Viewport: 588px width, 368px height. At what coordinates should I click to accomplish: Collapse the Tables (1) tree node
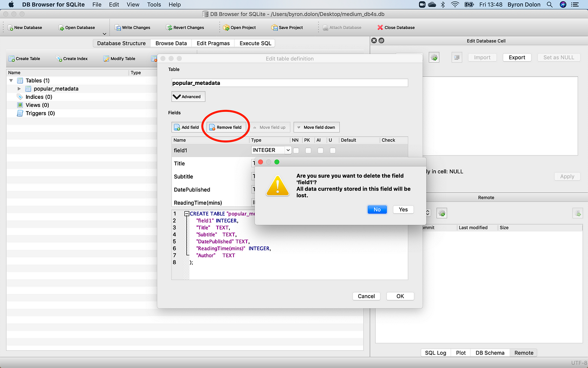point(11,80)
